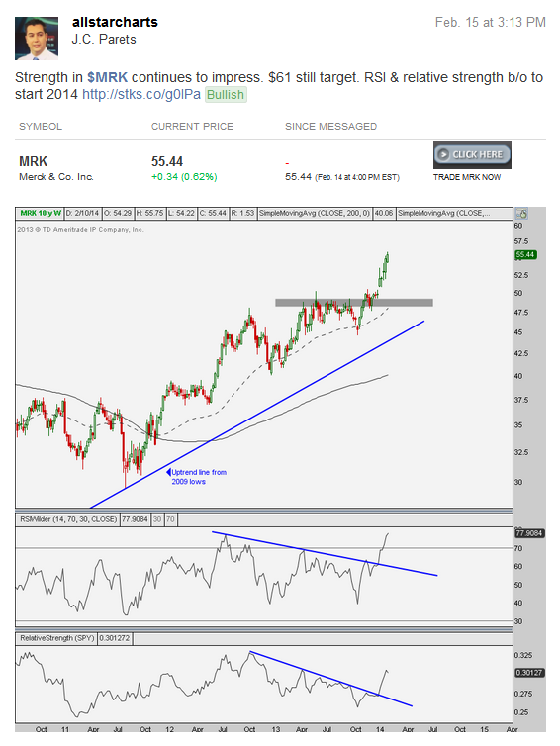Open the http://stks.co/g0IPa link
This screenshot has width=560, height=746.
[x=141, y=94]
